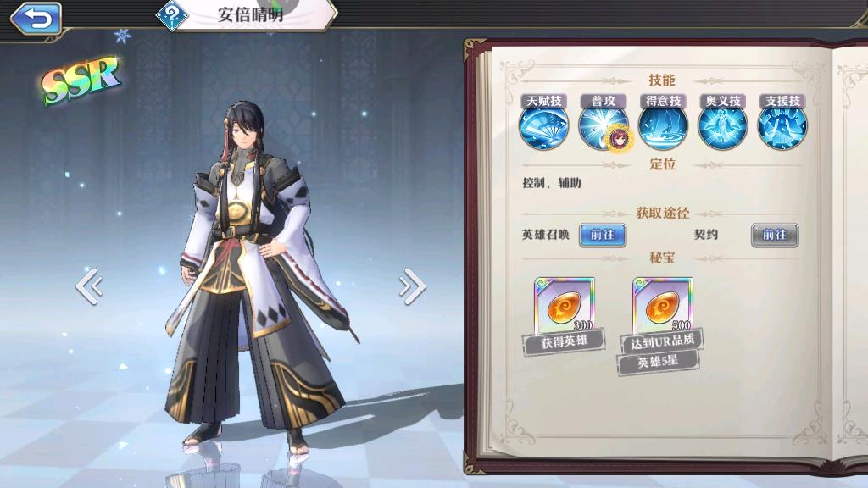The image size is (868, 488).
Task: Click the blue back arrow button
Action: pyautogui.click(x=36, y=19)
